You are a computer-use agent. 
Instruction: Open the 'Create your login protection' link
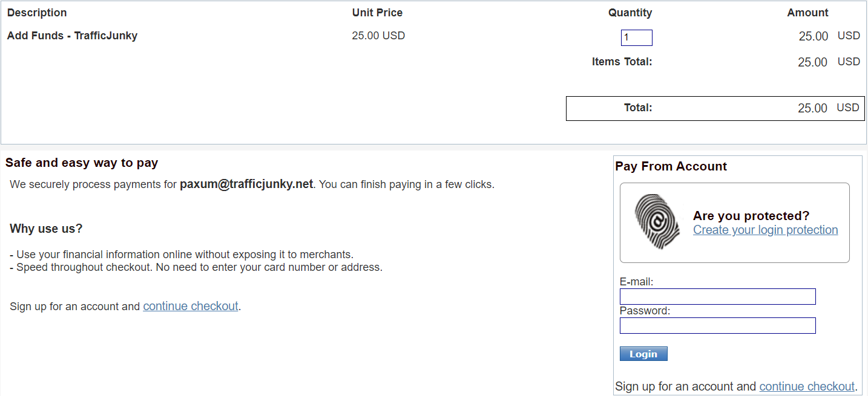point(766,230)
